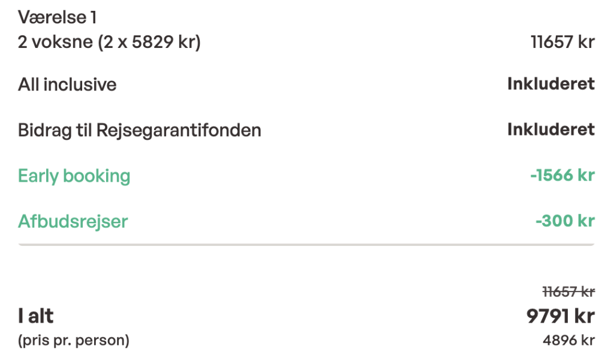Click the pris pr. person label

[74, 340]
